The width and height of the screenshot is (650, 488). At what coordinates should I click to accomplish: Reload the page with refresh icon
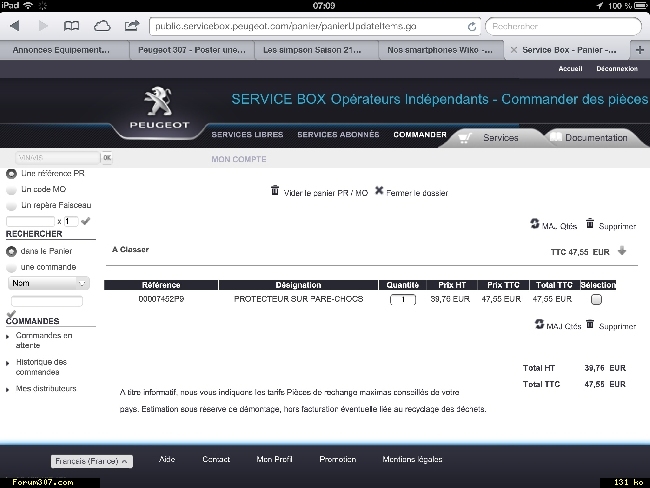[472, 27]
